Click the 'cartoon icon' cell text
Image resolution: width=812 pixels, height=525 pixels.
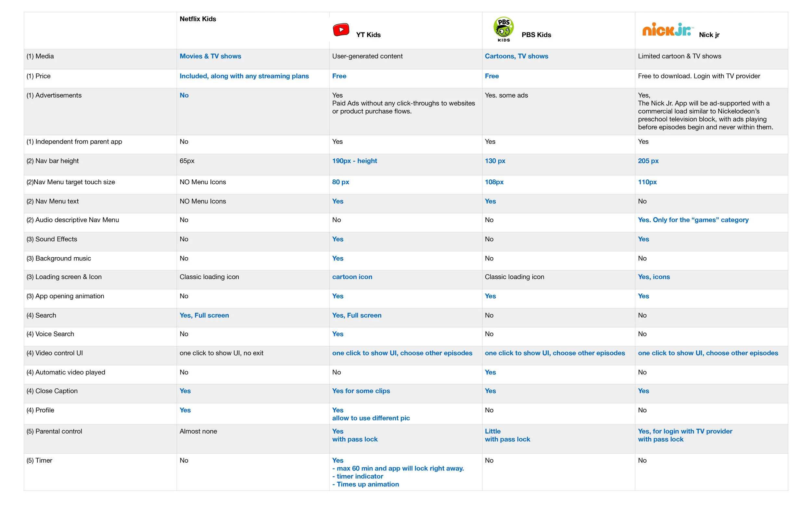click(x=352, y=277)
